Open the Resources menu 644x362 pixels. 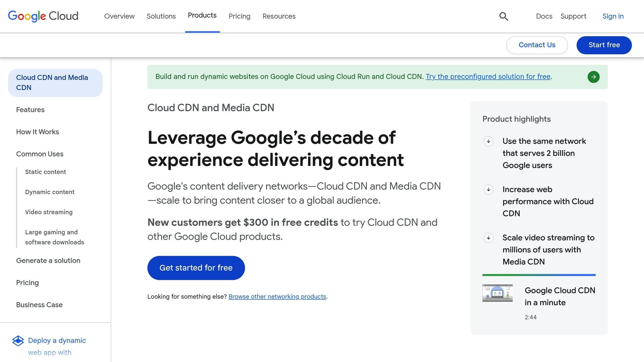tap(279, 16)
